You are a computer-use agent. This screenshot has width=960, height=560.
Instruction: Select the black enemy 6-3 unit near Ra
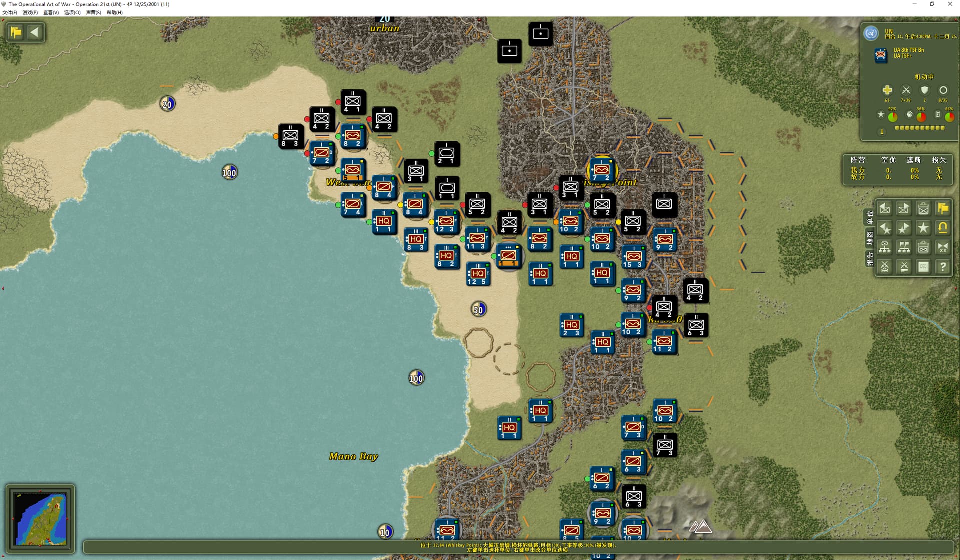pyautogui.click(x=695, y=326)
